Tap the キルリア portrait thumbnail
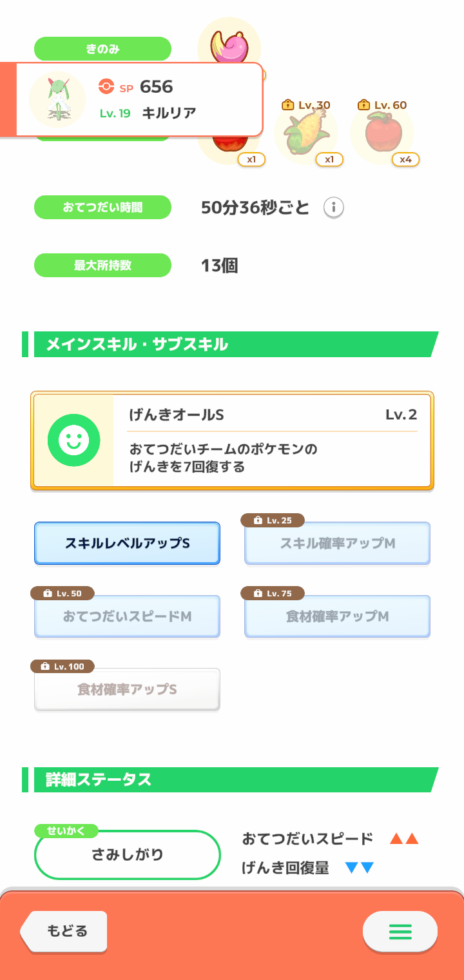Image resolution: width=464 pixels, height=980 pixels. point(58,99)
